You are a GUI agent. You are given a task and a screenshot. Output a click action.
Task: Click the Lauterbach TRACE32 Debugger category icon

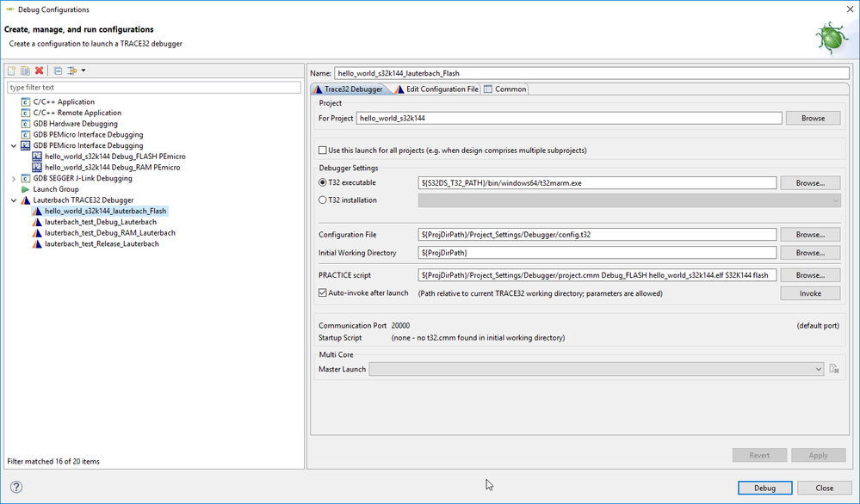[25, 200]
